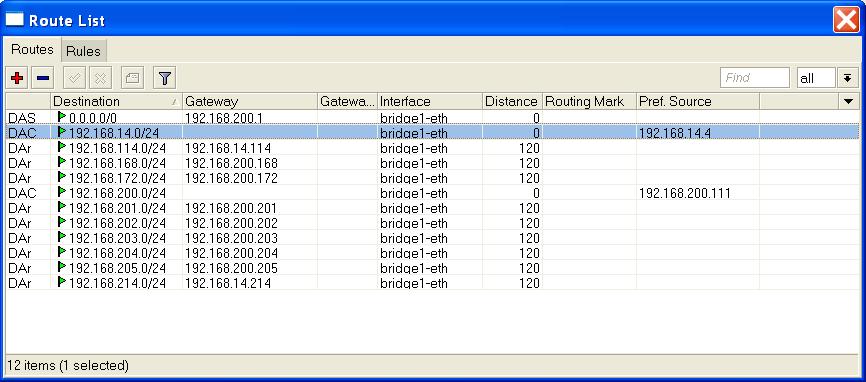Sort by Interface column header
Screen dimensions: 866x382
tap(430, 102)
